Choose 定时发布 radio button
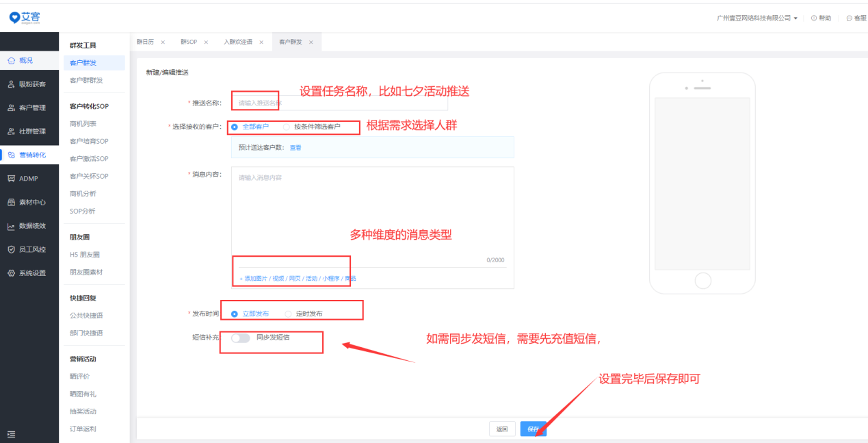Viewport: 868px width, 443px height. coord(288,314)
